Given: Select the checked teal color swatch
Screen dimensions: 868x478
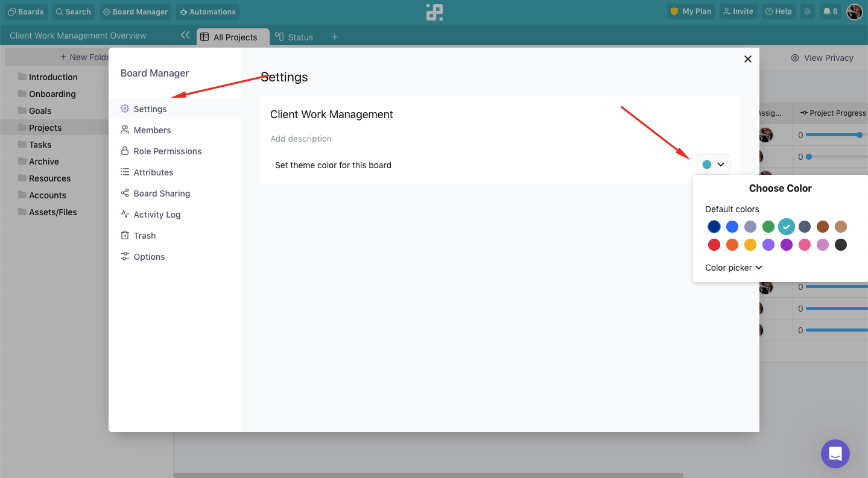Looking at the screenshot, I should click(787, 227).
